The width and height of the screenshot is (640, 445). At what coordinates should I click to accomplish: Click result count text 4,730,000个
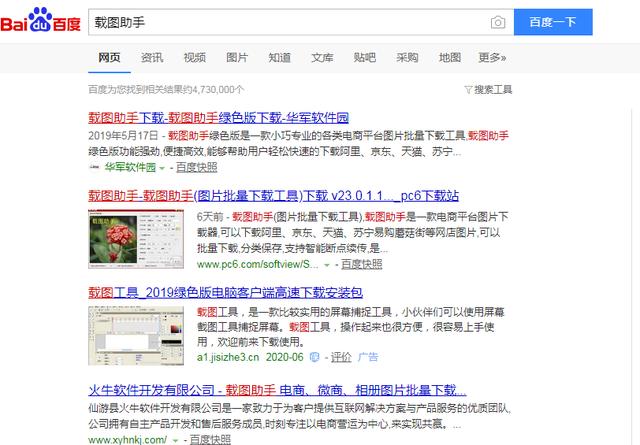(x=218, y=89)
